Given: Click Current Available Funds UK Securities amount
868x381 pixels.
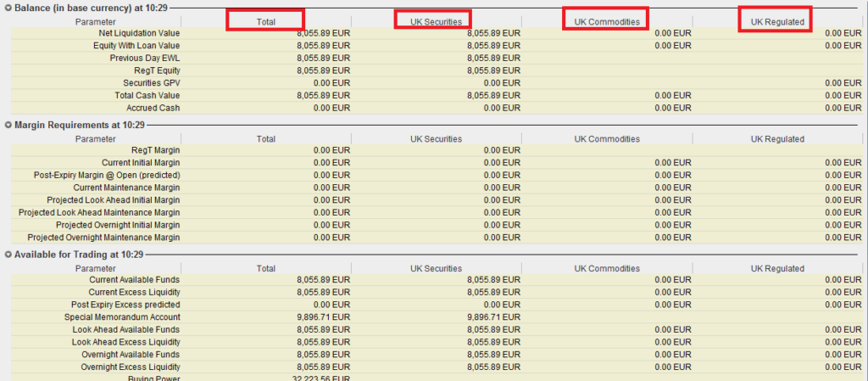Looking at the screenshot, I should click(494, 280).
